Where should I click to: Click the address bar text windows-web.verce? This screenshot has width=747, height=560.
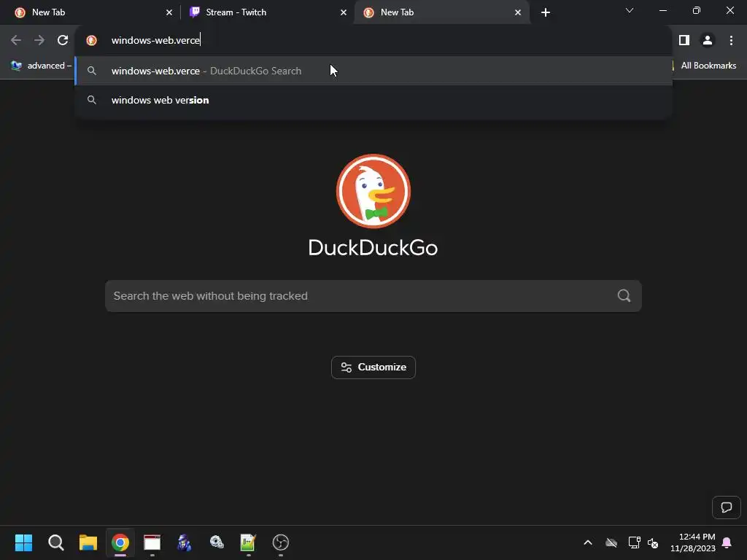click(155, 41)
